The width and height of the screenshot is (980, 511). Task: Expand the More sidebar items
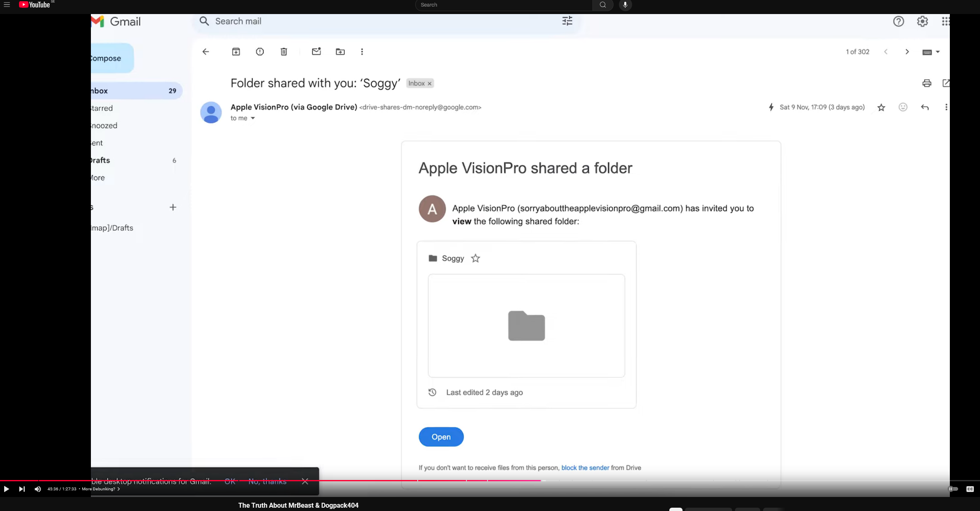click(x=136, y=178)
